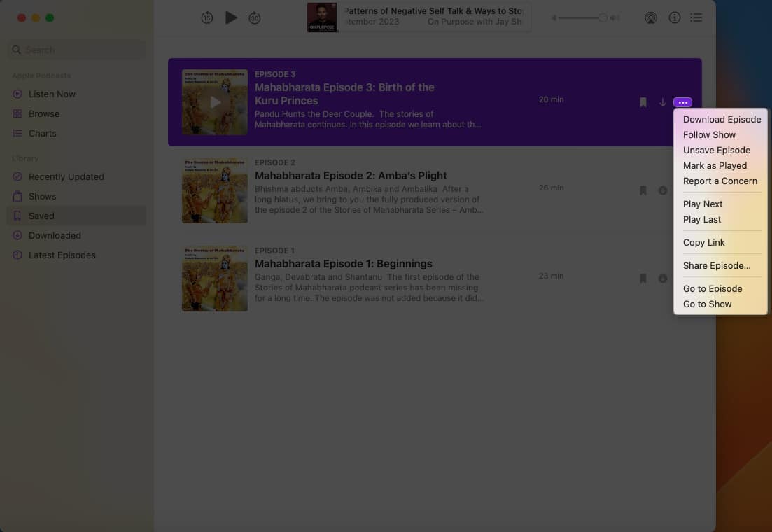Play the current podcast

tap(231, 17)
